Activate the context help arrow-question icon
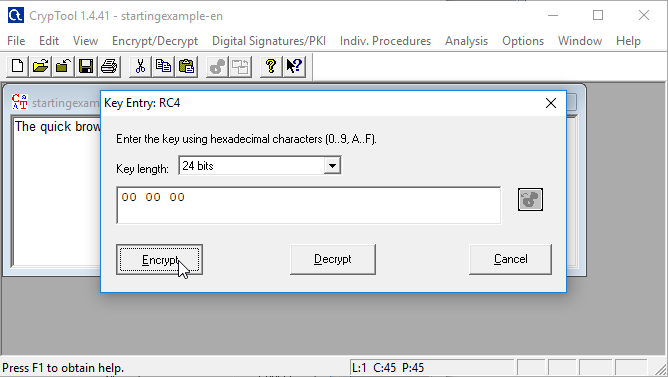This screenshot has height=377, width=668. point(294,66)
